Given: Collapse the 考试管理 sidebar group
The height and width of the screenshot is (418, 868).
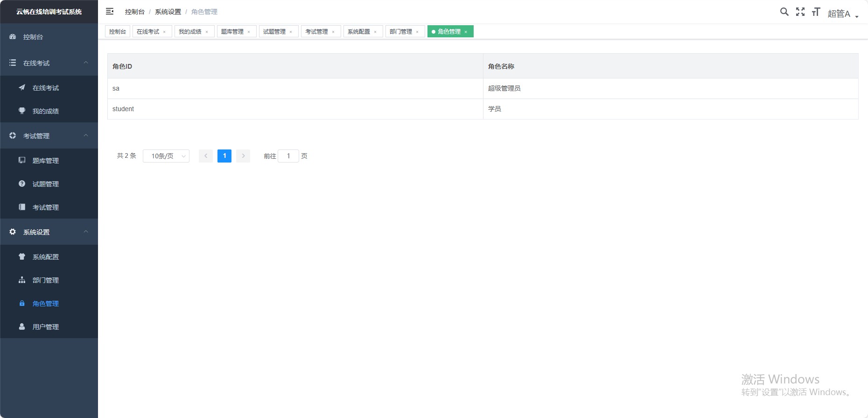Looking at the screenshot, I should click(x=86, y=135).
